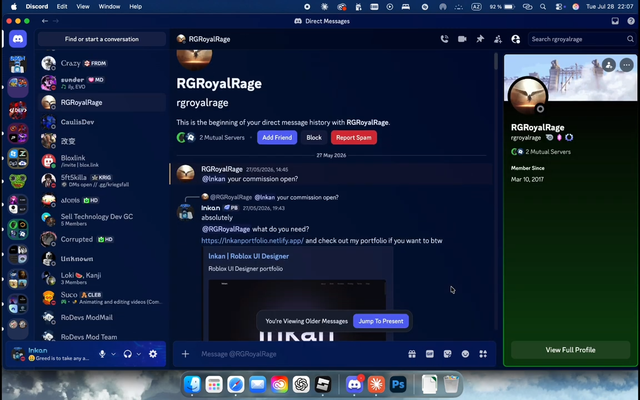Click the Add Friend button

click(x=277, y=138)
